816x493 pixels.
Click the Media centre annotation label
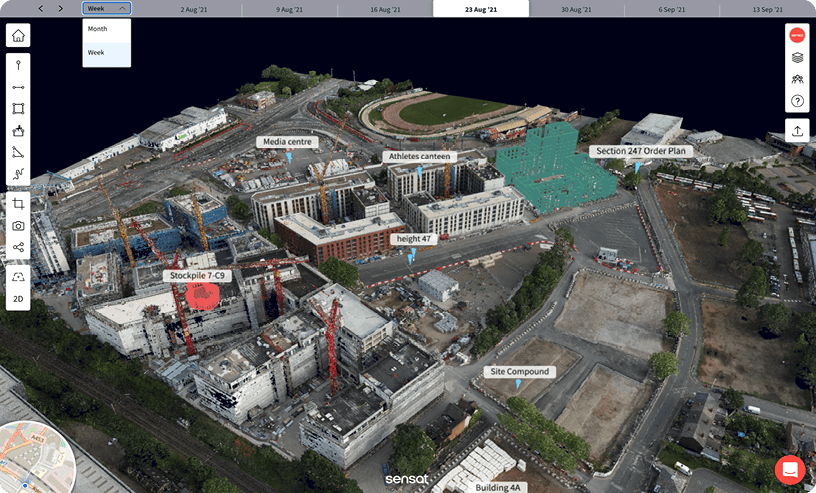point(287,142)
